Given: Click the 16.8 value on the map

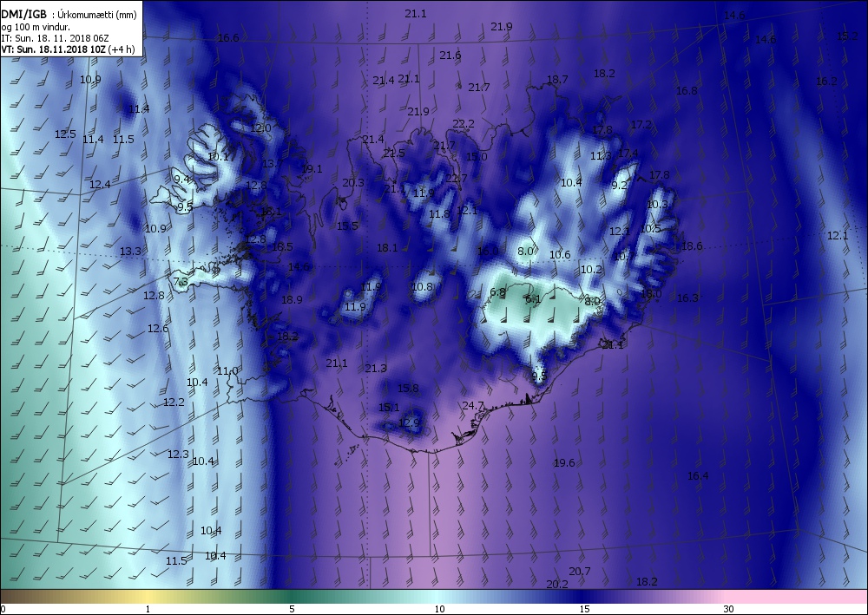Looking at the screenshot, I should (687, 91).
